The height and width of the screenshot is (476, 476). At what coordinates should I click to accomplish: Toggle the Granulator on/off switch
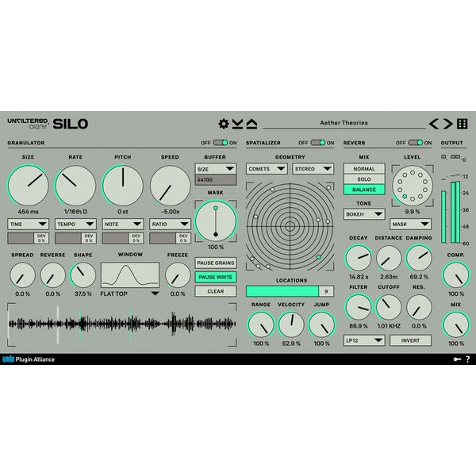point(220,143)
